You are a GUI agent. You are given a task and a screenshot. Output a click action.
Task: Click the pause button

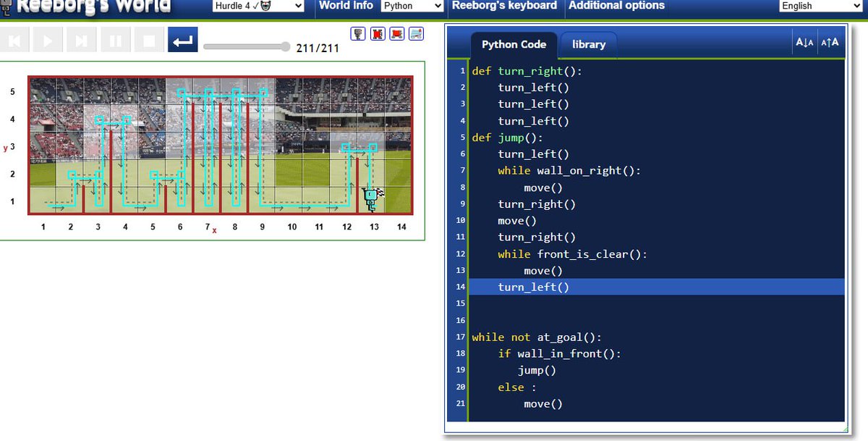tap(116, 41)
